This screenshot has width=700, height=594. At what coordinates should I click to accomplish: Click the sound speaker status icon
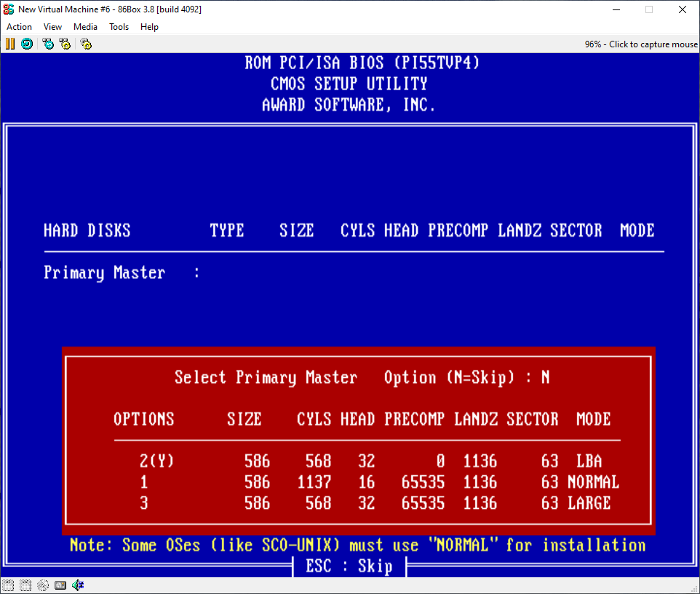78,585
